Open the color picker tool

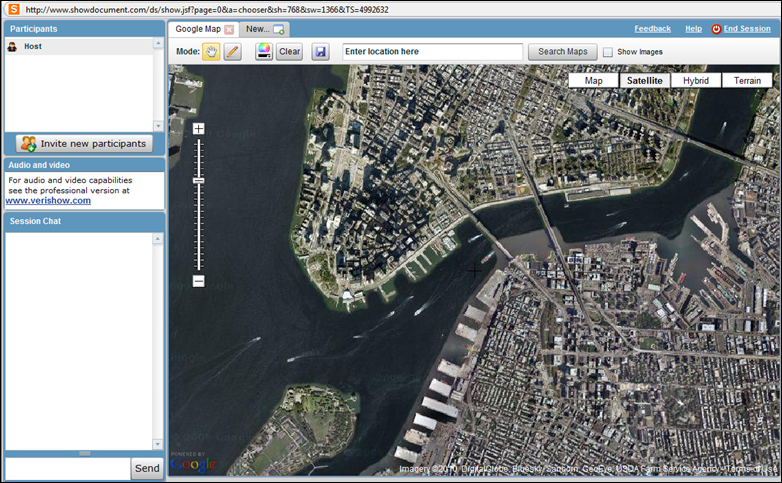264,52
